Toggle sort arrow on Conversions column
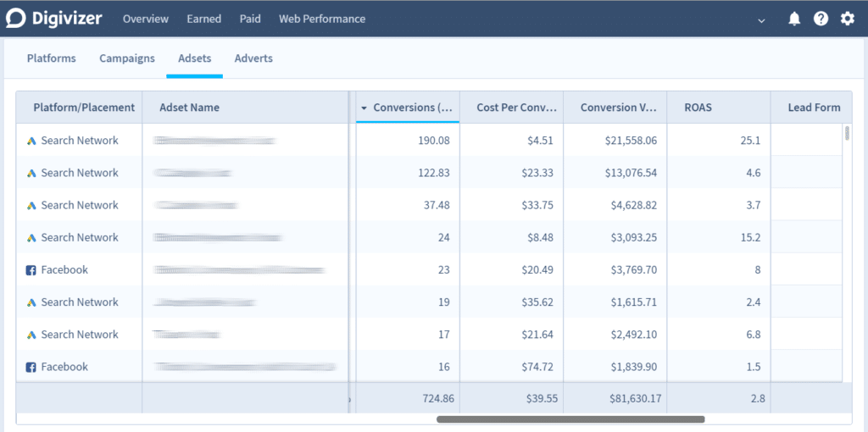 tap(364, 108)
